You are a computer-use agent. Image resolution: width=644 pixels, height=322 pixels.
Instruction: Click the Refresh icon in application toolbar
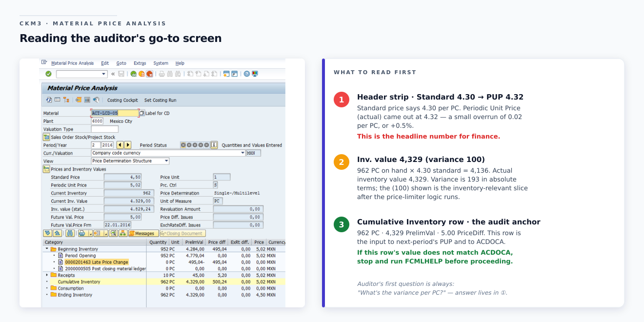point(49,100)
